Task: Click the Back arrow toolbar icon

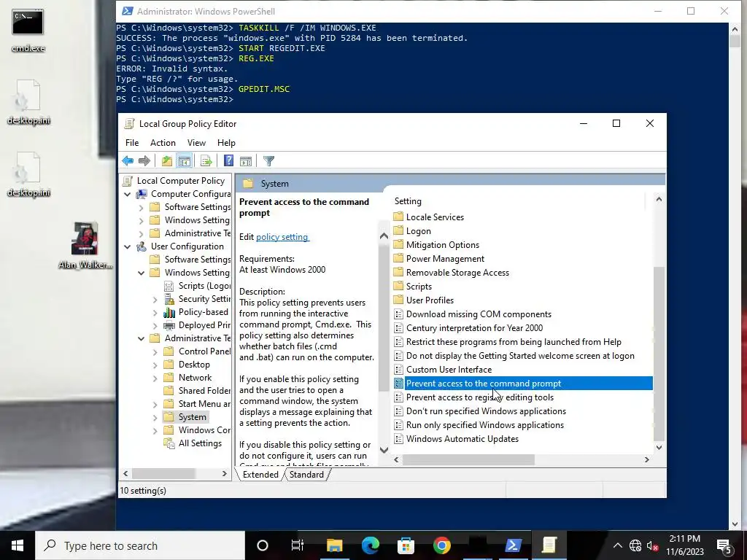Action: tap(128, 161)
